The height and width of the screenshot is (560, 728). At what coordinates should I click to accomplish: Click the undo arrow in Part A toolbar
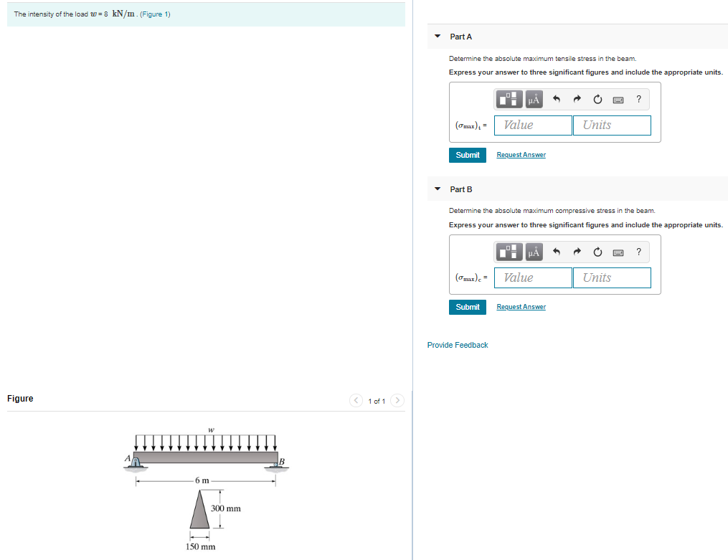pos(557,99)
